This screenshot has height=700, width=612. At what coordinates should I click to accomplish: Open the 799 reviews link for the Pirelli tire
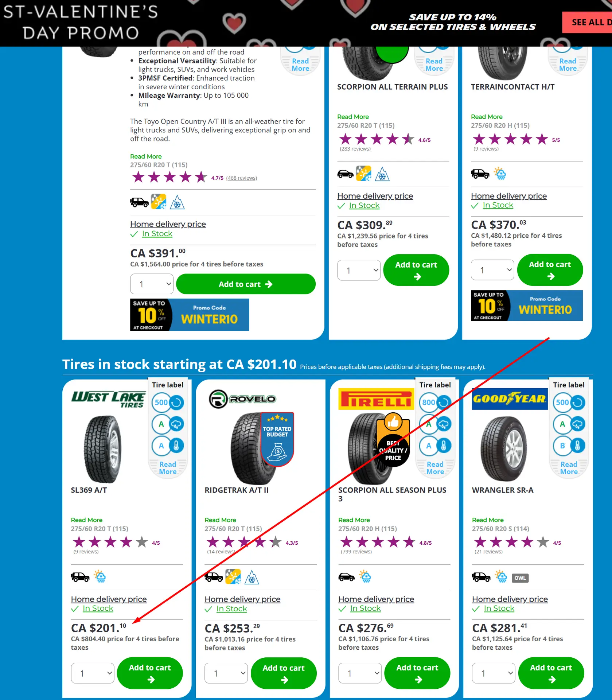356,552
